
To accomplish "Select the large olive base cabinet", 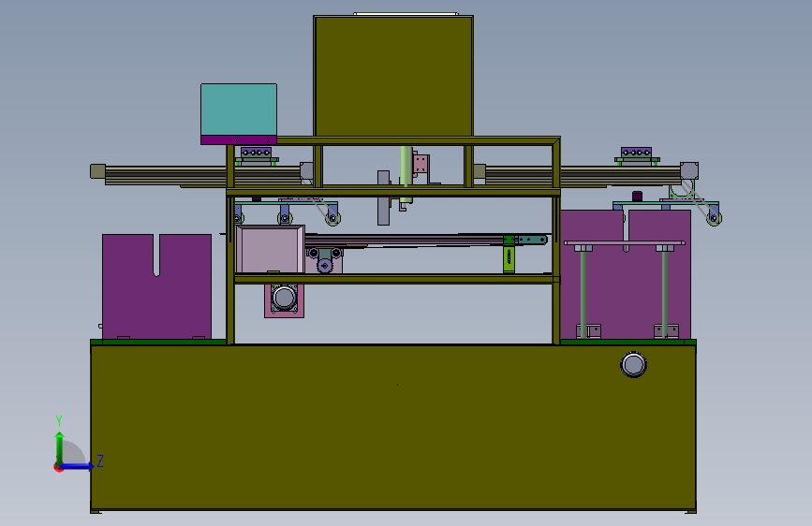I will pyautogui.click(x=393, y=428).
